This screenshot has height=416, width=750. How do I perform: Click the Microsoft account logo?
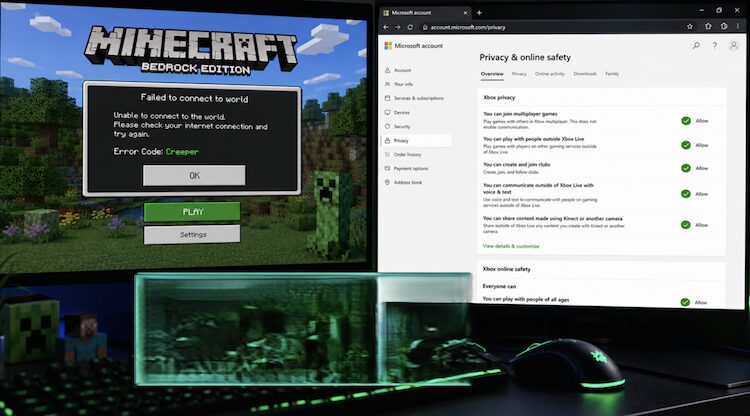coord(414,46)
